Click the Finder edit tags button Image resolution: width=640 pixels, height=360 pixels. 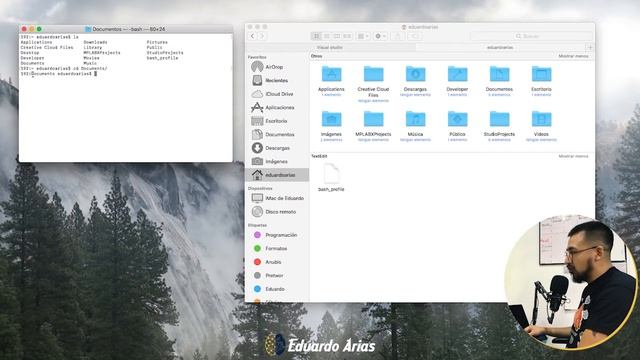pos(415,36)
